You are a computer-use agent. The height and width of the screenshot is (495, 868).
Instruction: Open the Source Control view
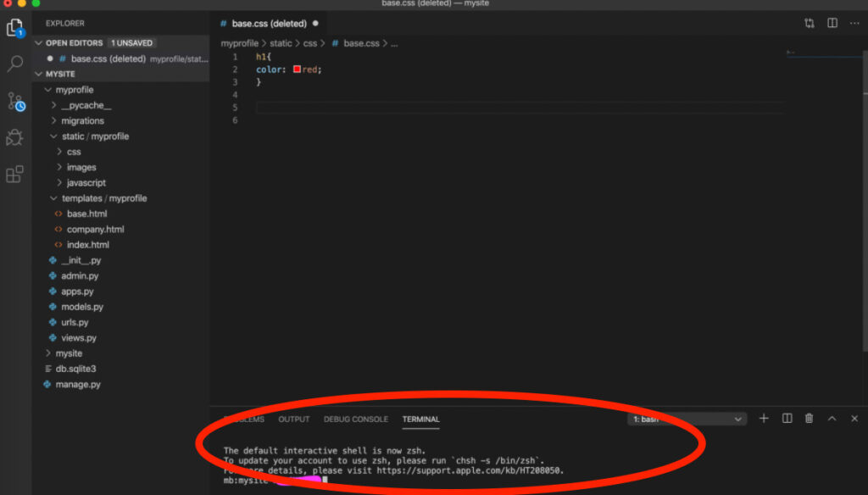pyautogui.click(x=15, y=102)
